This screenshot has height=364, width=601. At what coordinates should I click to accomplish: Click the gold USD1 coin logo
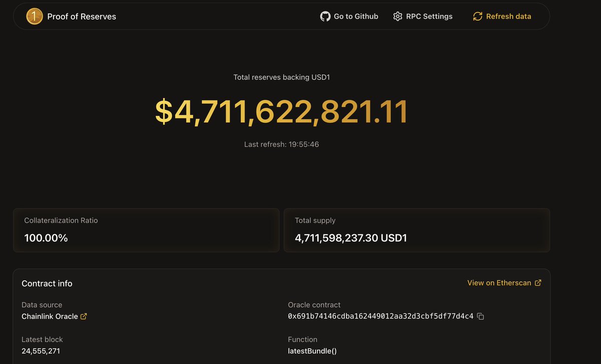click(x=35, y=17)
